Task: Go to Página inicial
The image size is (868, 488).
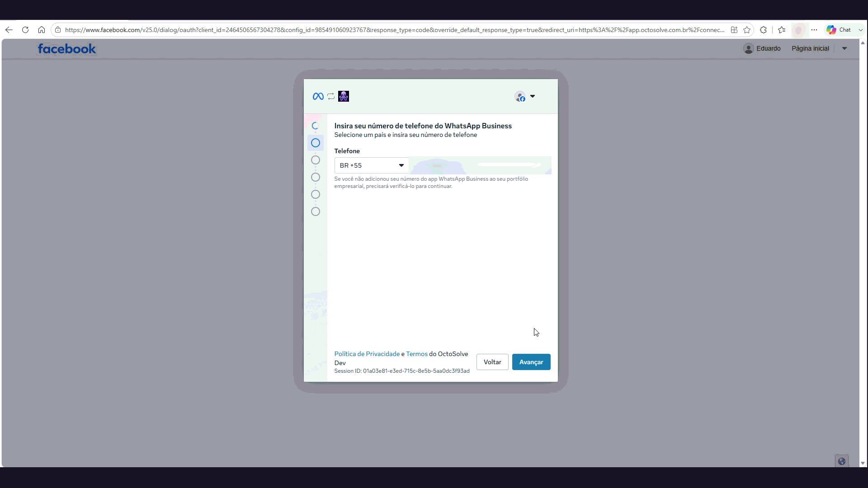Action: click(810, 48)
